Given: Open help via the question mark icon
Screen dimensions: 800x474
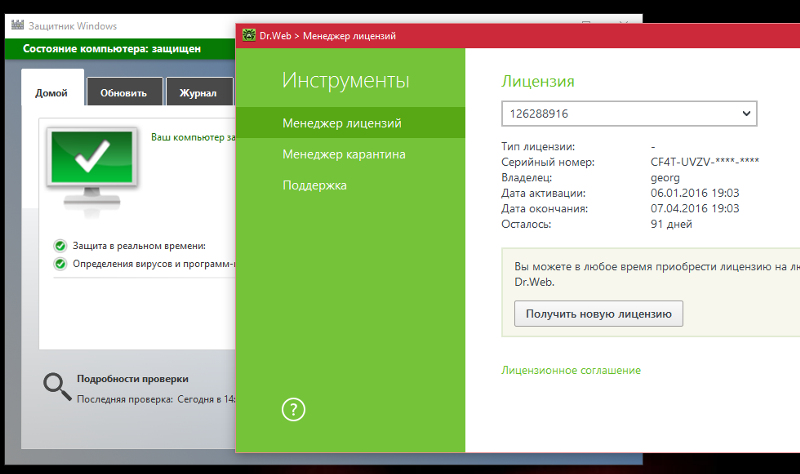Looking at the screenshot, I should coord(293,410).
